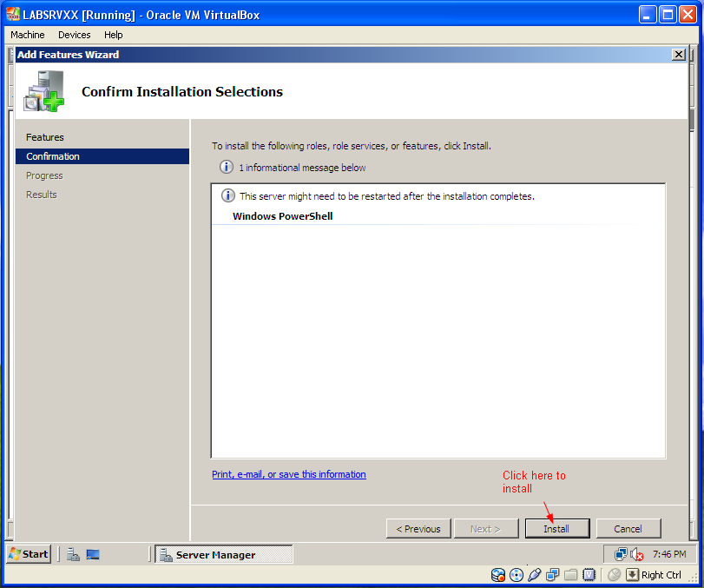Click the muted speaker volume tray icon

[636, 554]
